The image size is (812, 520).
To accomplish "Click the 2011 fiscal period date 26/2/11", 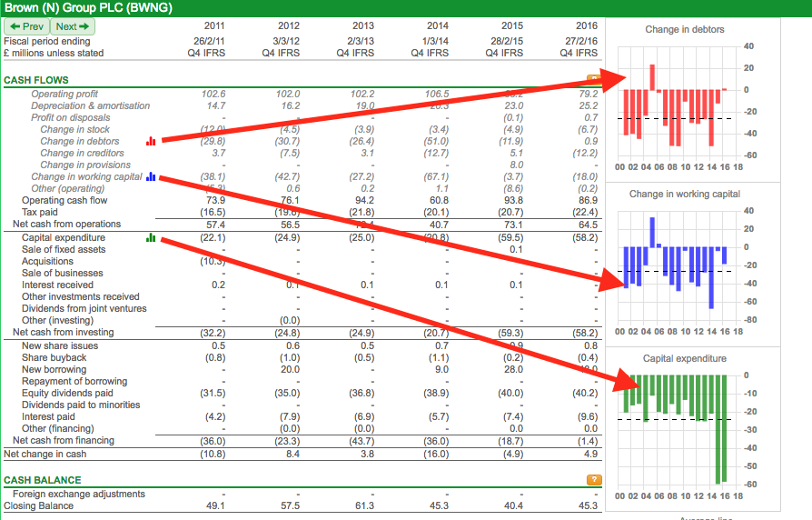I will coord(209,41).
